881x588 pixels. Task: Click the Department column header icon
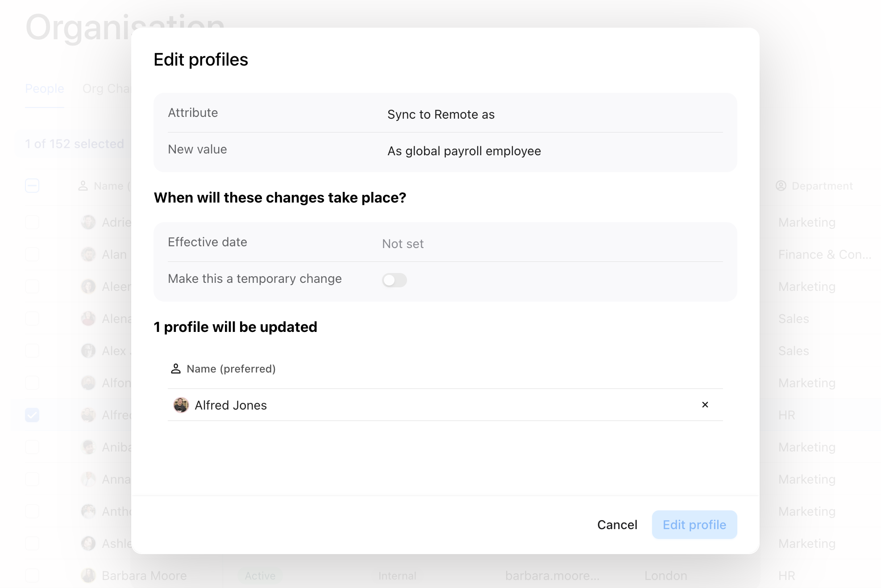781,186
